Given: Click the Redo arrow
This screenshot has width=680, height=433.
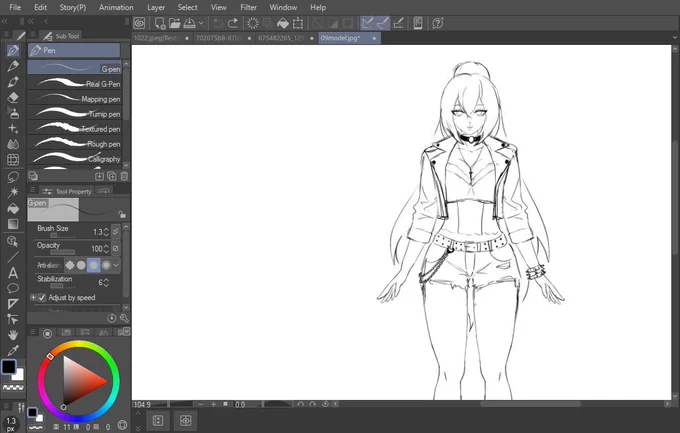Looking at the screenshot, I should (x=233, y=23).
